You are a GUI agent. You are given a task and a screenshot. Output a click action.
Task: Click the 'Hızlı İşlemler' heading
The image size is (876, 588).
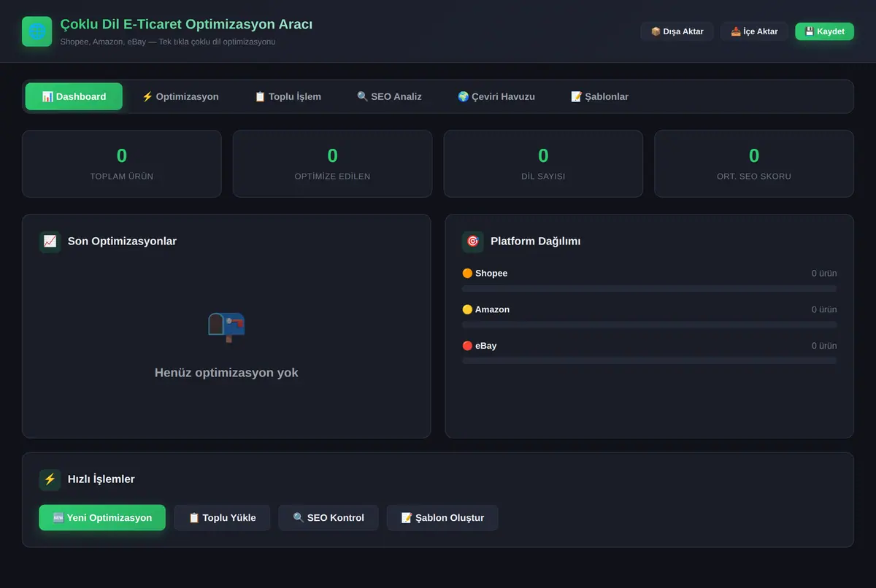(x=101, y=479)
